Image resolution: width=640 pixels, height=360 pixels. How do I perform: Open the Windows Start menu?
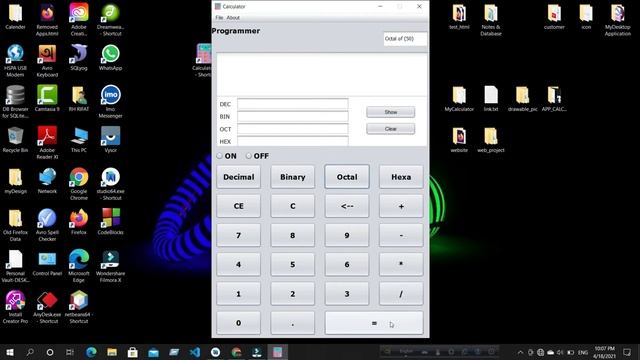9,352
